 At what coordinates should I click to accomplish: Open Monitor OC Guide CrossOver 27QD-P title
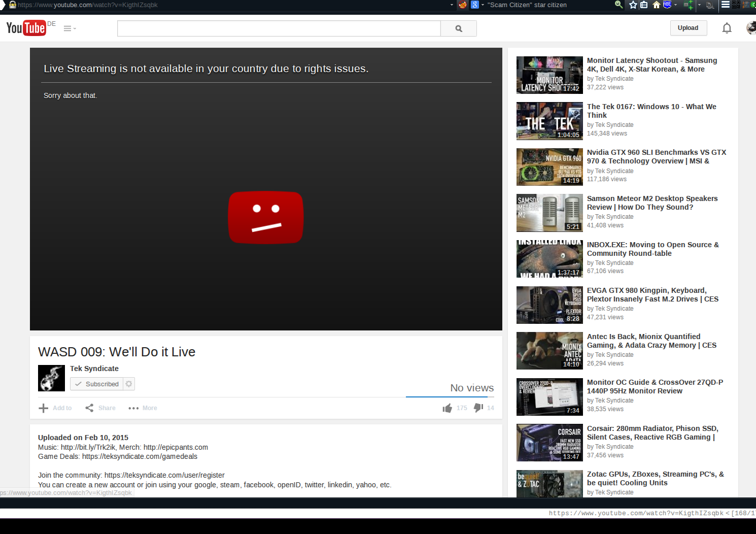[x=655, y=386]
